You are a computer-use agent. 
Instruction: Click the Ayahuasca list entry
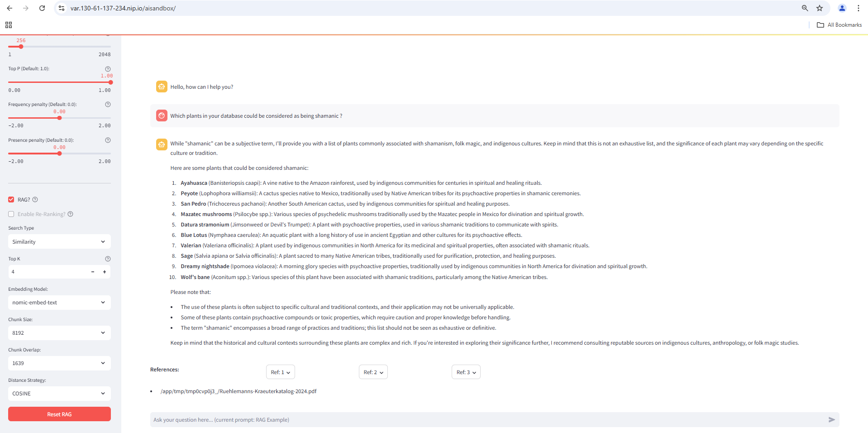[361, 183]
